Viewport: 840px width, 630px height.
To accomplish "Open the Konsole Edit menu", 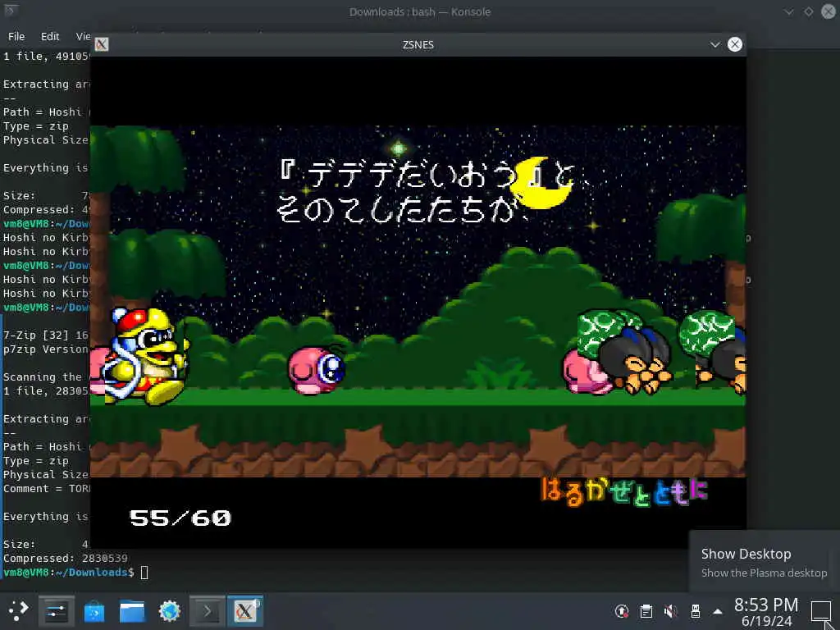I will click(50, 36).
